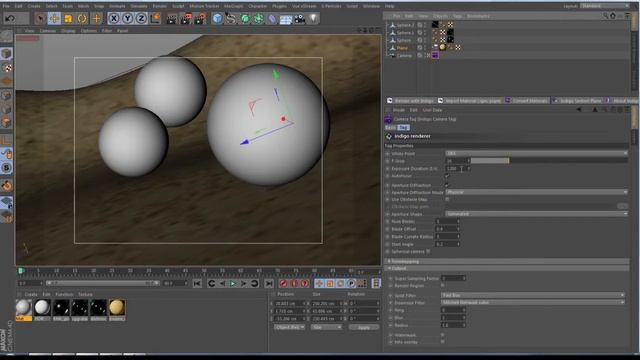Click the Object Manager home icon

tap(613, 16)
